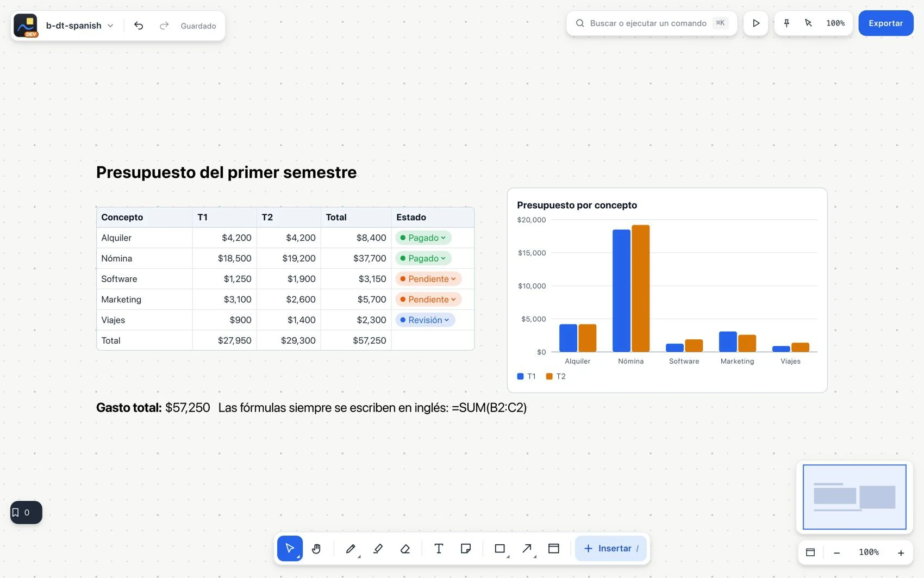This screenshot has height=578, width=924.
Task: Select the Presupuesto del primer semestre heading
Action: point(227,172)
